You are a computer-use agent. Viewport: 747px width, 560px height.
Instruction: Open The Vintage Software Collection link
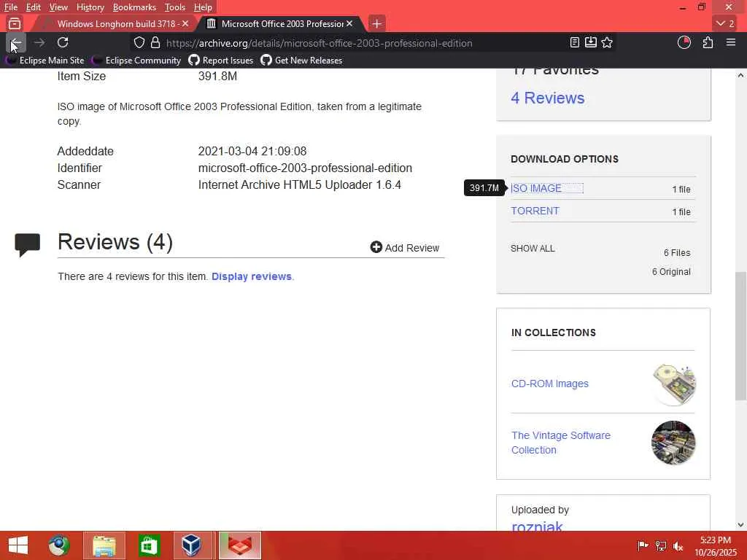point(561,443)
